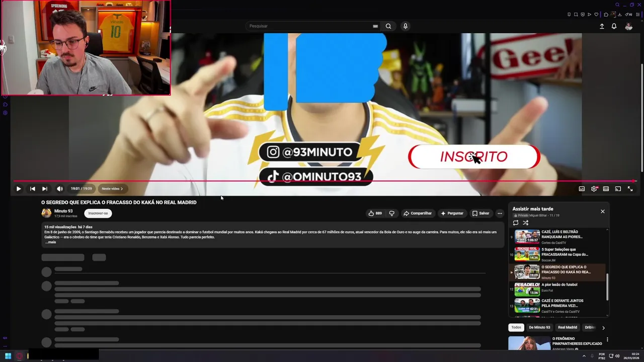Open '5 Super Seleções' playlist video

[x=558, y=254]
